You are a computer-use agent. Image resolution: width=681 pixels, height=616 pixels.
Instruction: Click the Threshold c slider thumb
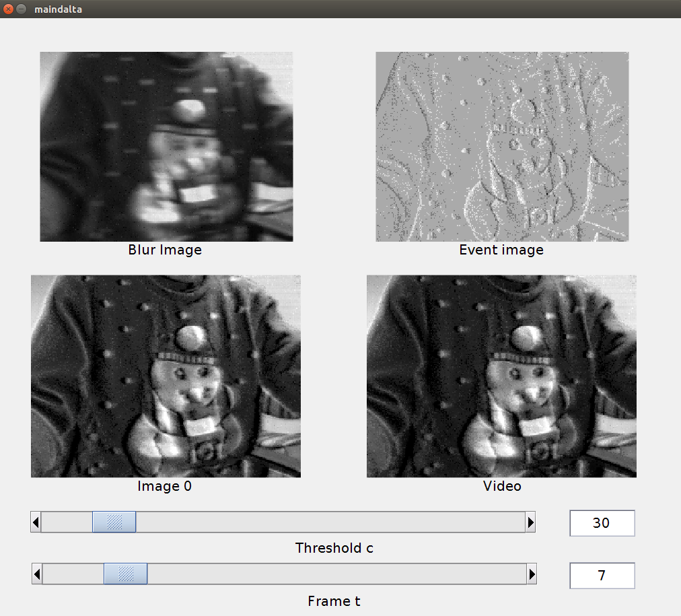[x=114, y=522]
